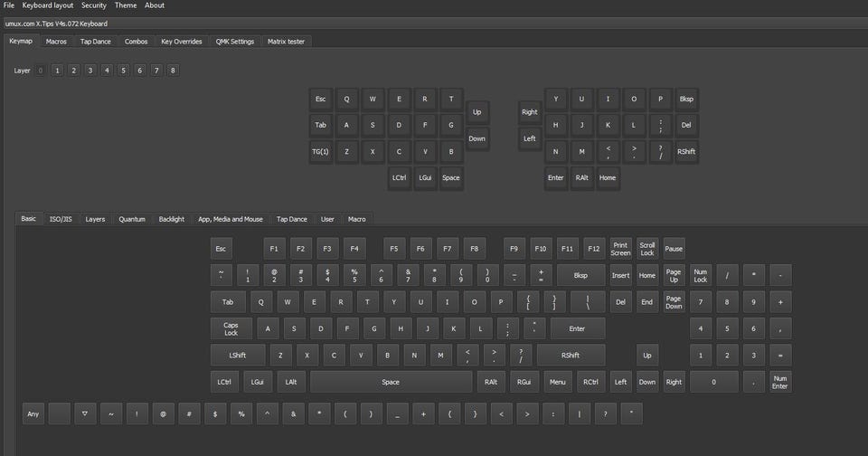This screenshot has width=868, height=456.
Task: Select the LGui key in the split keymap
Action: point(425,178)
